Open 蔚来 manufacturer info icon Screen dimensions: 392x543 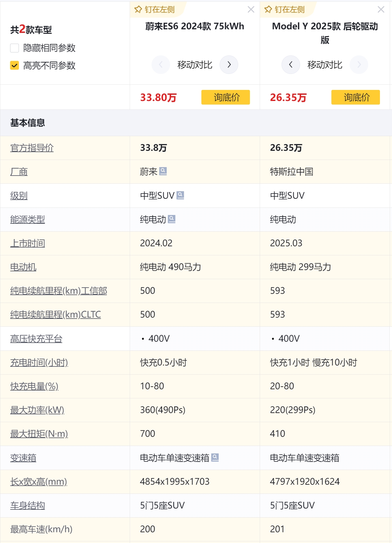tap(163, 171)
